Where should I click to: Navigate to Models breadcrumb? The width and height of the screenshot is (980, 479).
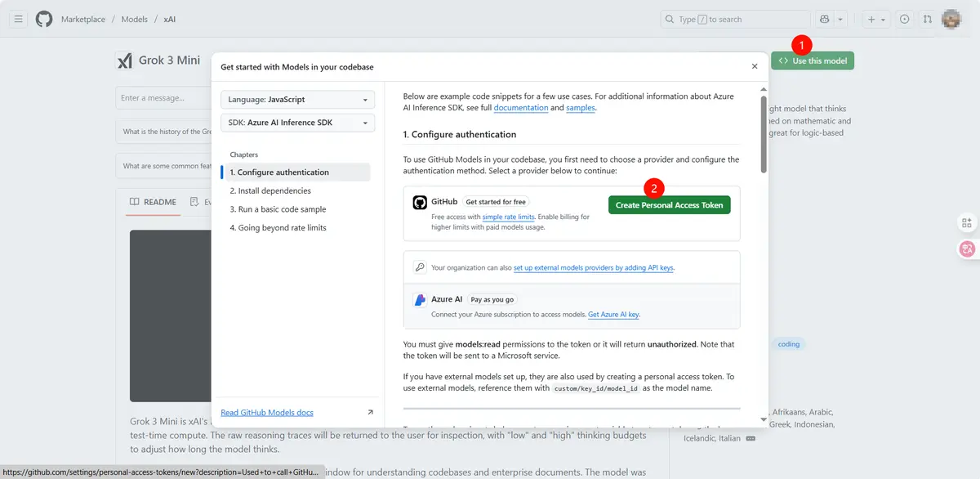[135, 19]
